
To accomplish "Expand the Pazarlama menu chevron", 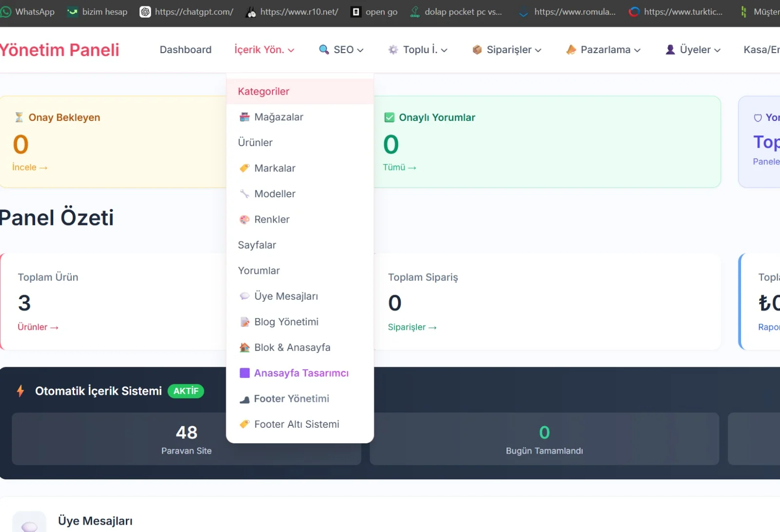I will click(637, 50).
